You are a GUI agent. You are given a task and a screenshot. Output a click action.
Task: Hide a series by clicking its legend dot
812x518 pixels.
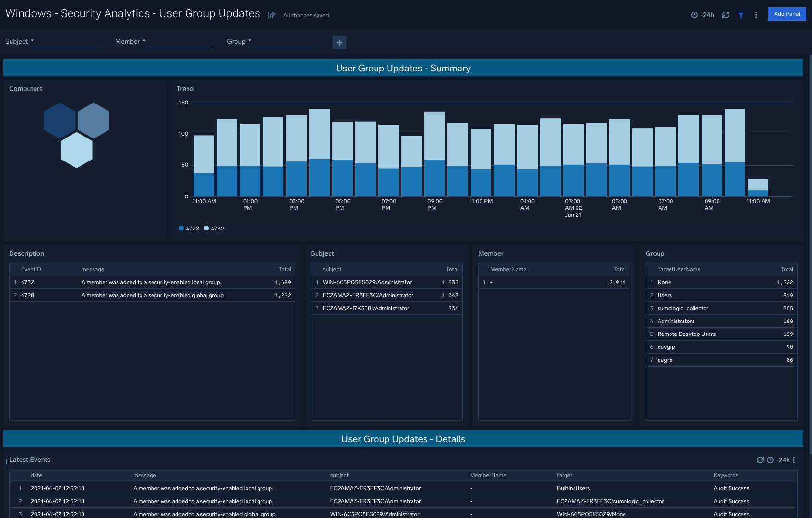(182, 228)
